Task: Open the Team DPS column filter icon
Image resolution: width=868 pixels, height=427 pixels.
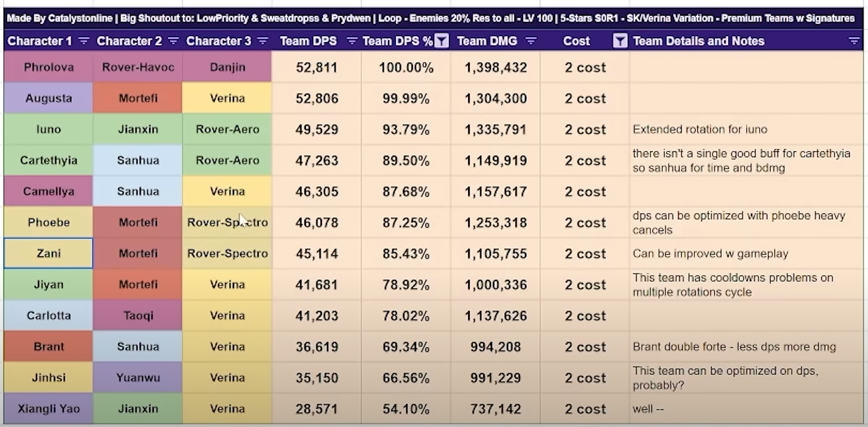Action: (352, 41)
